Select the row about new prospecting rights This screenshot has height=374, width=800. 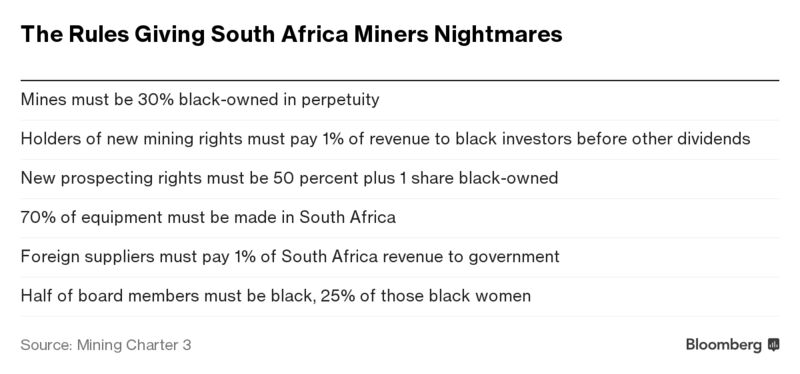pyautogui.click(x=399, y=179)
